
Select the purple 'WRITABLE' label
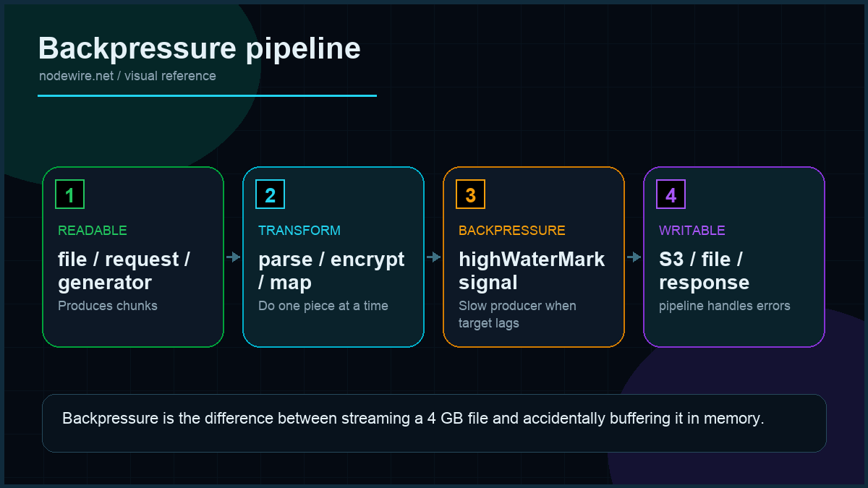(x=692, y=231)
